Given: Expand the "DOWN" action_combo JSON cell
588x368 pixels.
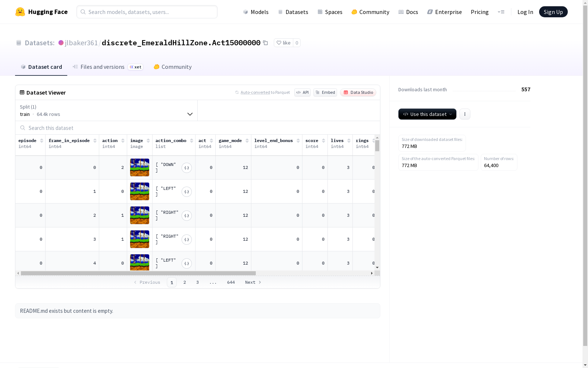Looking at the screenshot, I should pyautogui.click(x=187, y=168).
